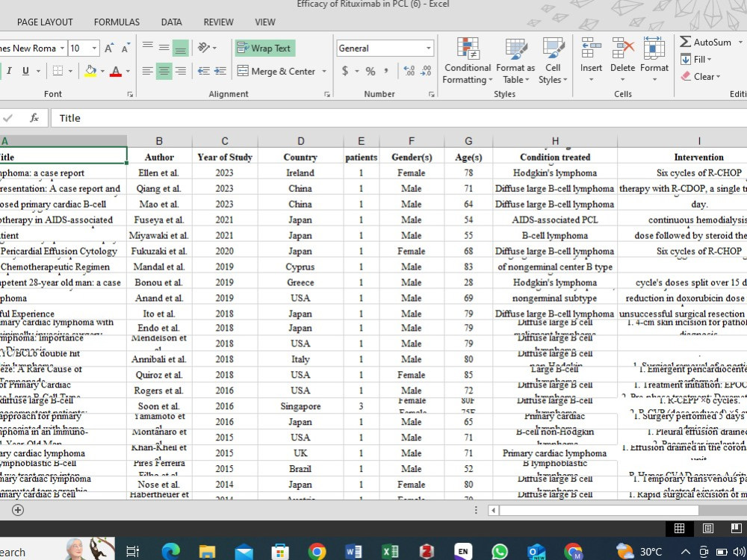
Task: Apply Comma Style format
Action: (386, 71)
